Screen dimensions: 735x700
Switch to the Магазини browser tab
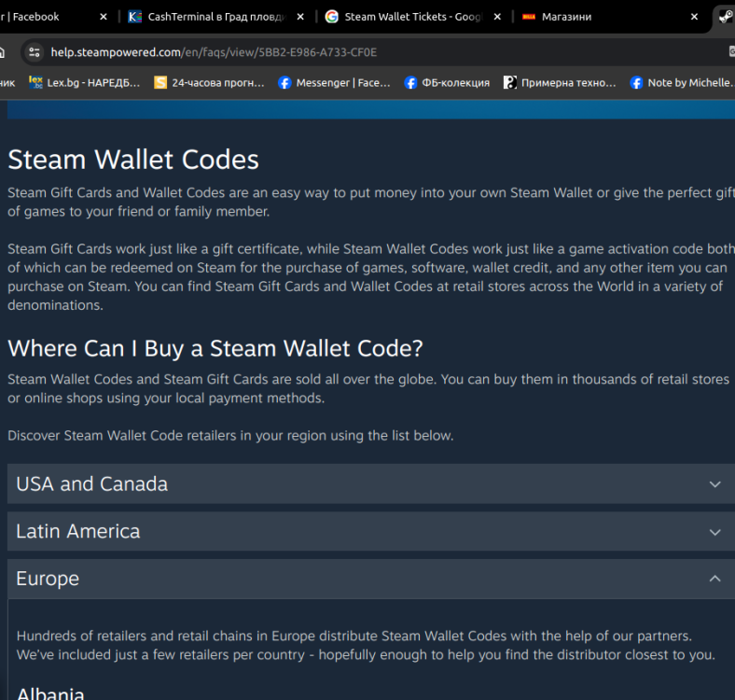click(x=609, y=17)
